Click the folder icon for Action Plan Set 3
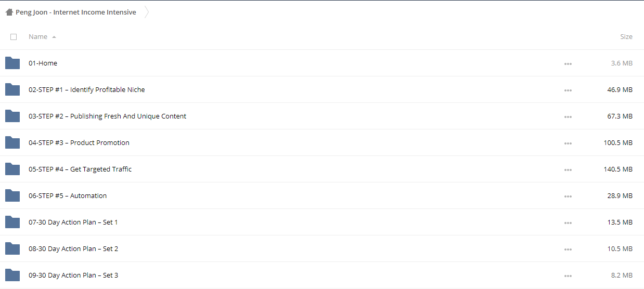 click(x=12, y=275)
